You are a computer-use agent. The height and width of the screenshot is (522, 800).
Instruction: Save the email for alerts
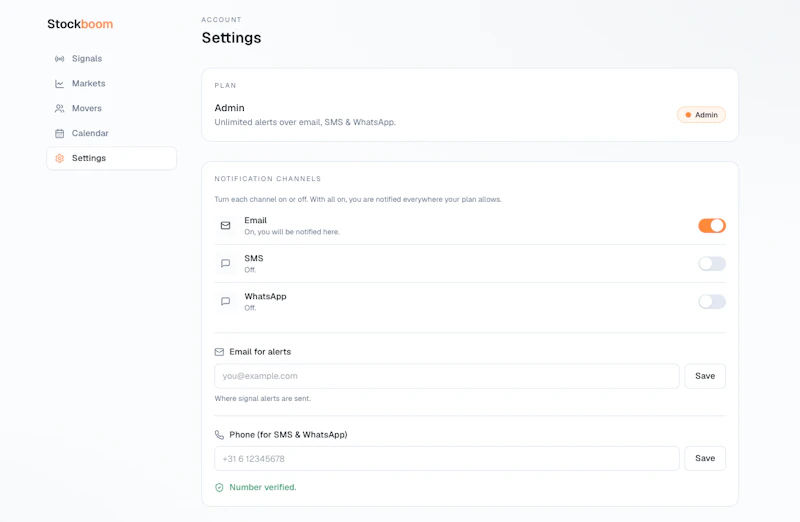(705, 376)
